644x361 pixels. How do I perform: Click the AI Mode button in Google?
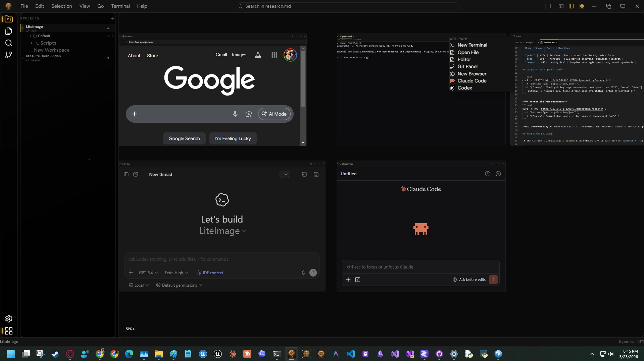pyautogui.click(x=274, y=114)
